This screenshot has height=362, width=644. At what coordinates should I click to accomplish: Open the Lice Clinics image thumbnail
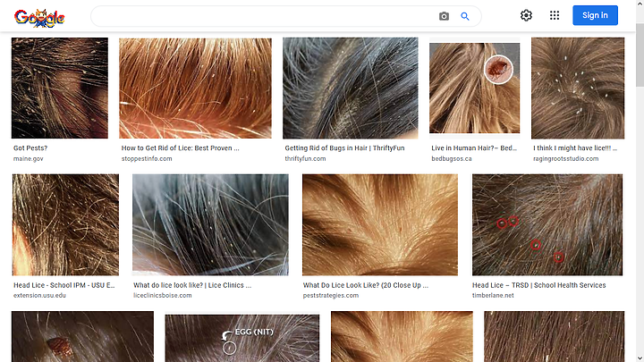click(210, 224)
